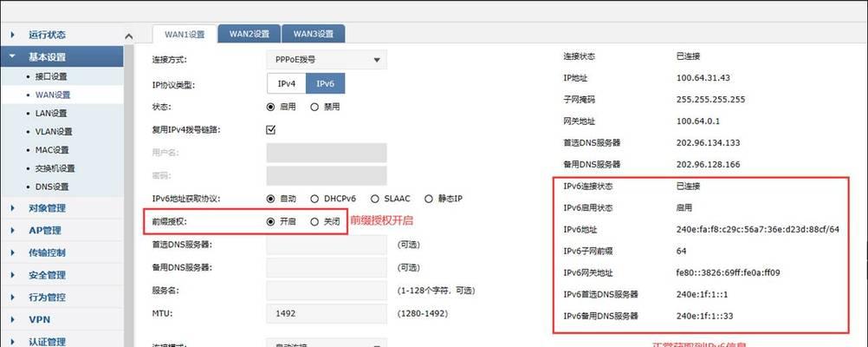The image size is (868, 347).
Task: Click gateway address 100.64.0.1
Action: (698, 121)
